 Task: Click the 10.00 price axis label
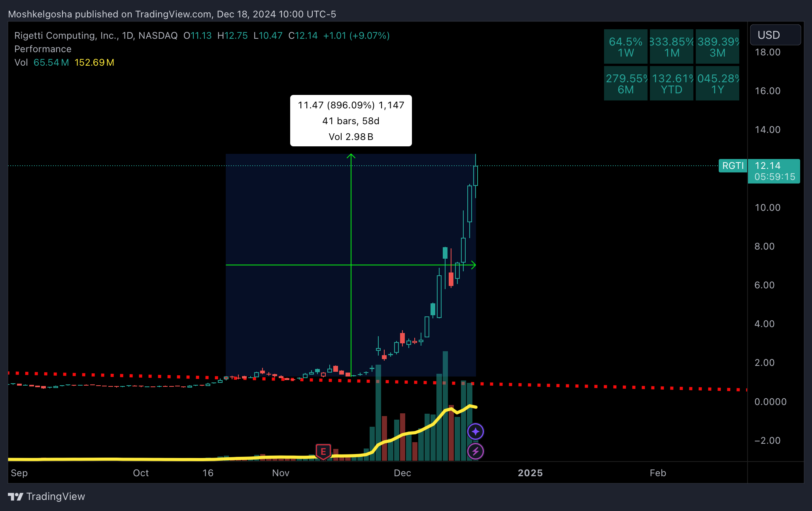coord(767,208)
